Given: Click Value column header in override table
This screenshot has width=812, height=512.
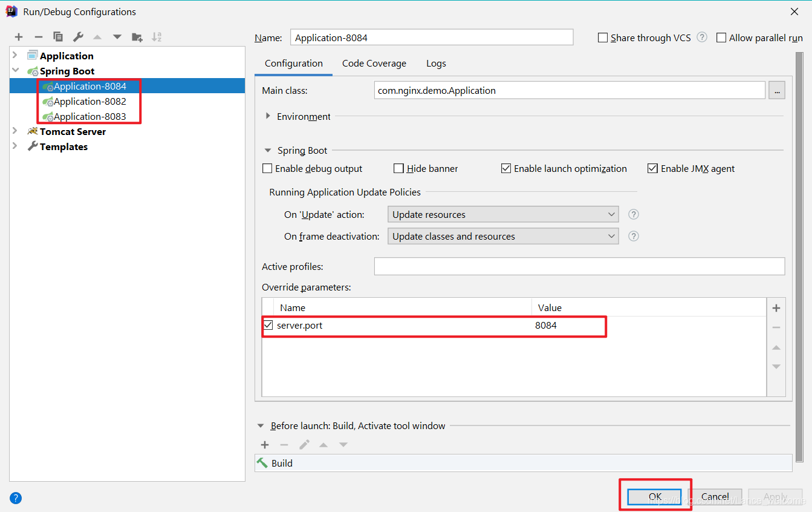Looking at the screenshot, I should click(x=649, y=307).
